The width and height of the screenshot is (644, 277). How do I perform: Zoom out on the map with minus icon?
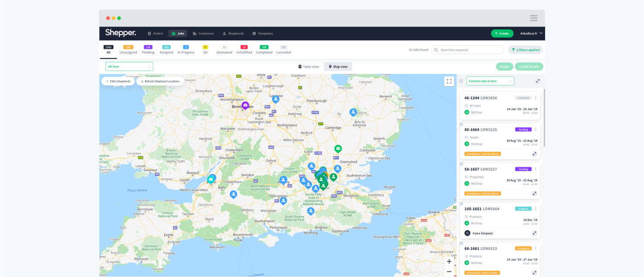449,272
